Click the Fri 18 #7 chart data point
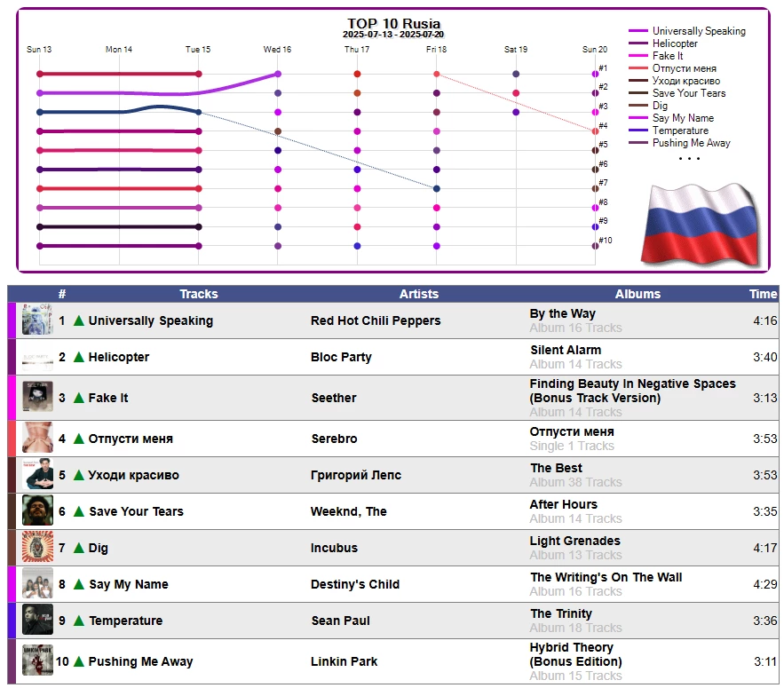 pyautogui.click(x=437, y=188)
